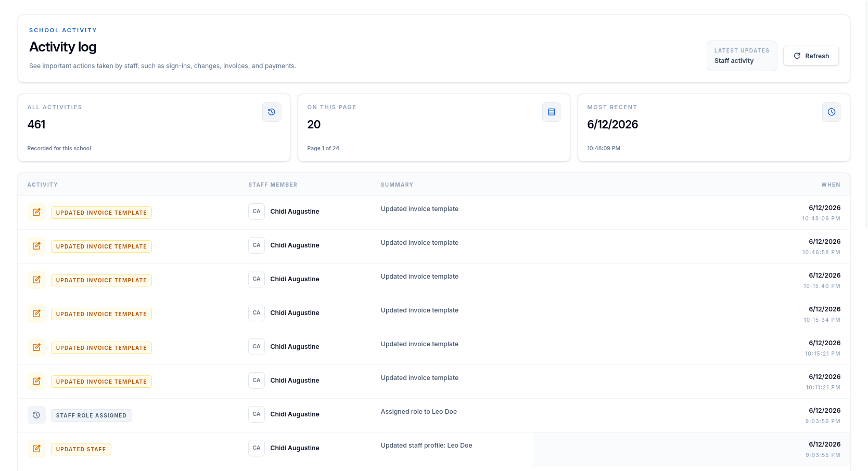
Task: Click Updated Invoice Template tag at 10:15:34 PM
Action: [101, 314]
